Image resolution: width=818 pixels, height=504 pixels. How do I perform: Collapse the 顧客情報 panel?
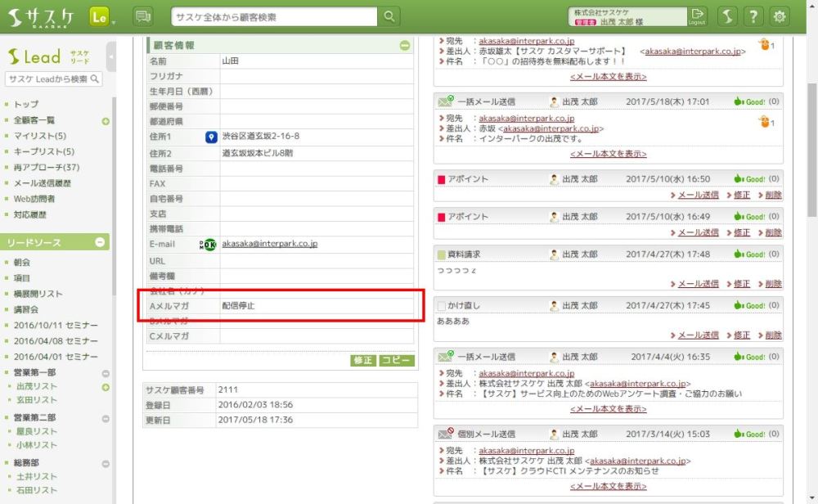point(405,46)
